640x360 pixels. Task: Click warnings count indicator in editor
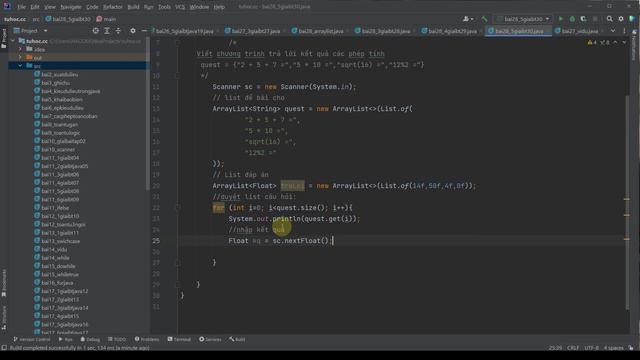click(592, 42)
